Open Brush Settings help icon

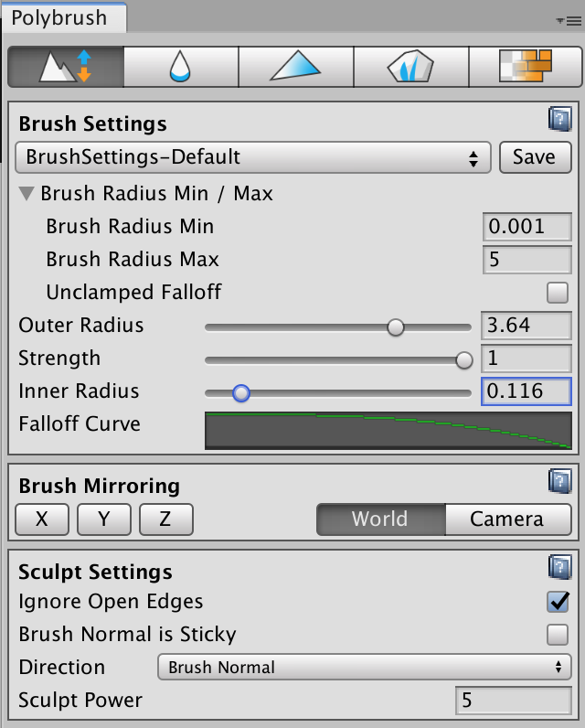coord(559,119)
